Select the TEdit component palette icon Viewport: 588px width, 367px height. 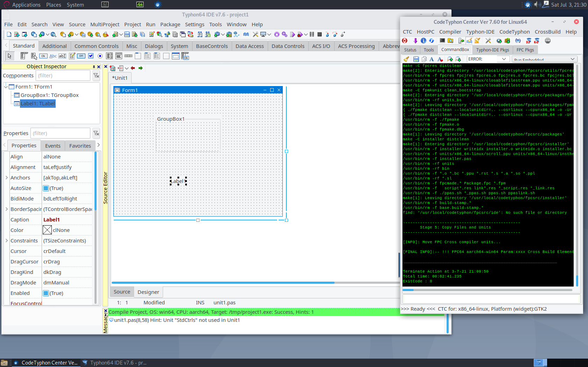(x=62, y=56)
